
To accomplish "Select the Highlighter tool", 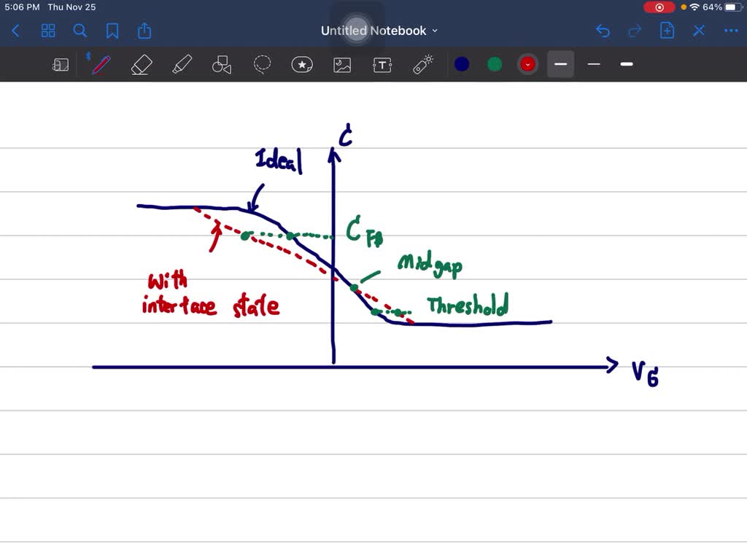I will (182, 64).
